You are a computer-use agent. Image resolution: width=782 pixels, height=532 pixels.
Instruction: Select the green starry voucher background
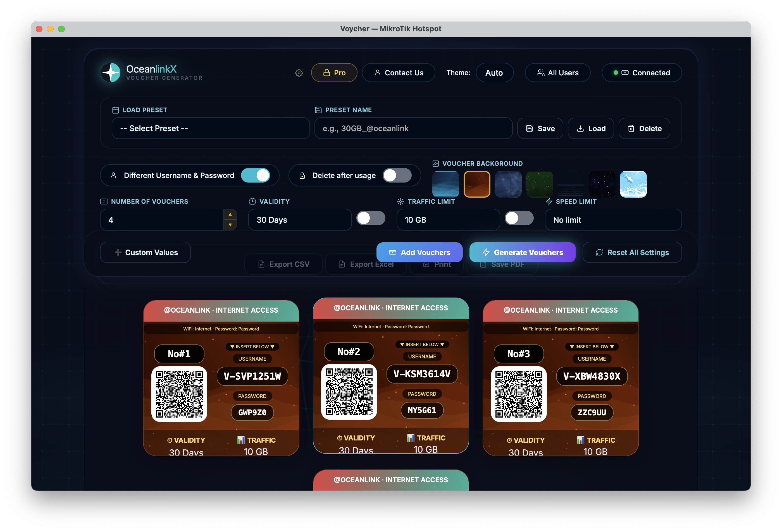[x=539, y=184]
